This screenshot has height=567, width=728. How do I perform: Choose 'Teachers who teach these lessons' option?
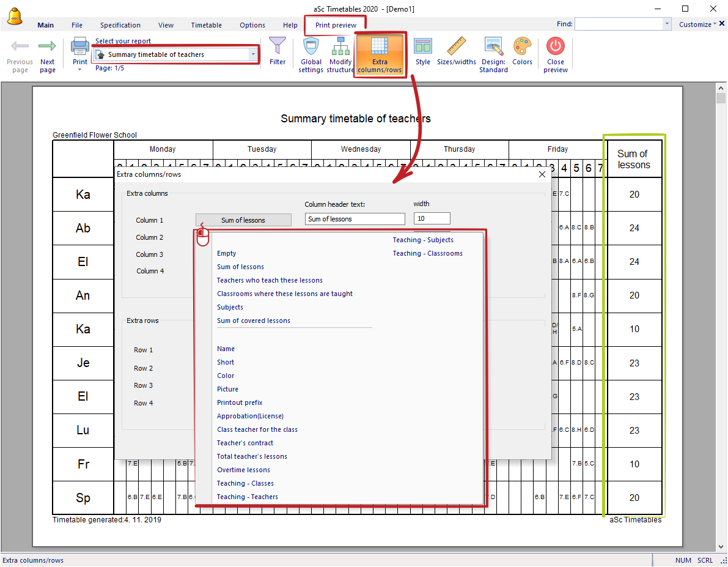[x=270, y=280]
